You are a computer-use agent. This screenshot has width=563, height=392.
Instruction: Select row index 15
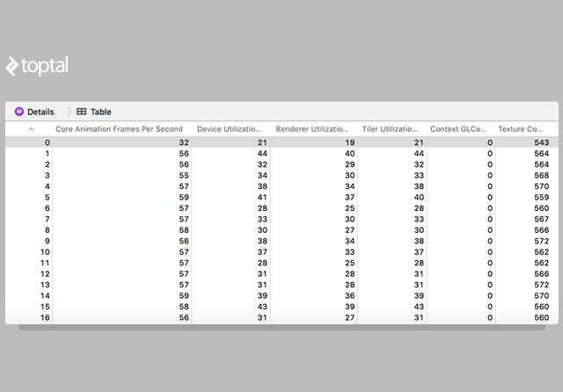coord(281,307)
